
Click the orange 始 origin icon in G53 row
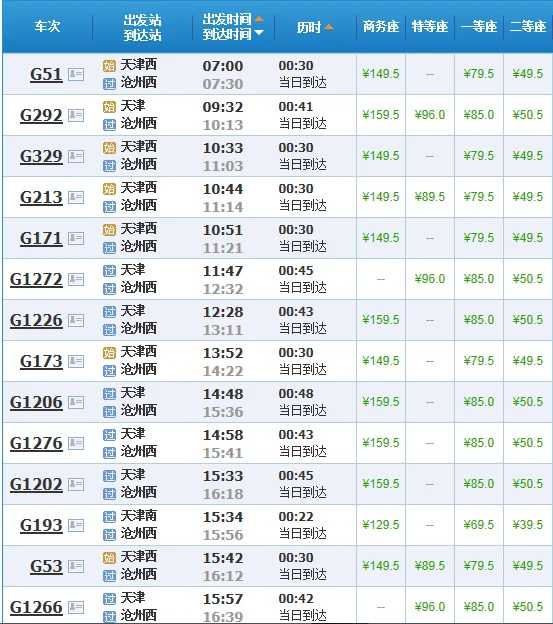pos(109,558)
